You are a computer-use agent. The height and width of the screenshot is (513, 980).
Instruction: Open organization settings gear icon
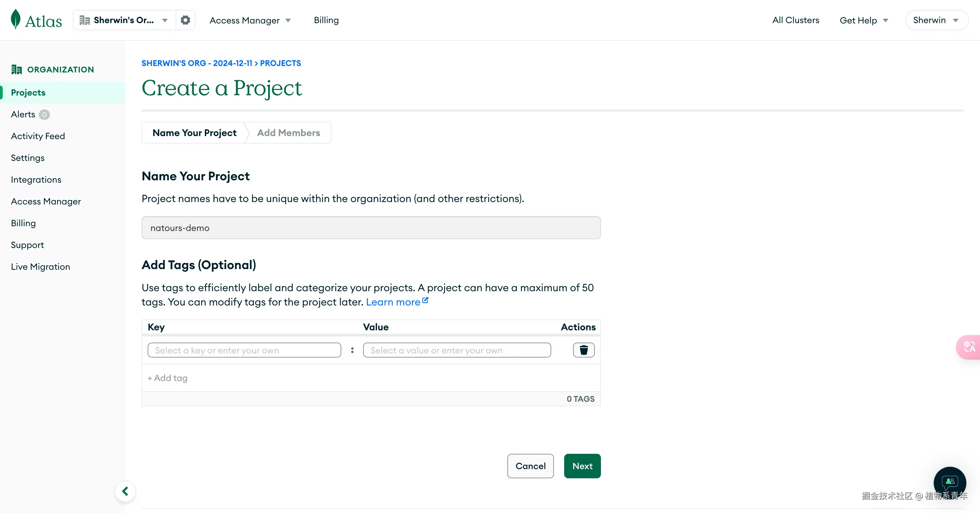pyautogui.click(x=185, y=20)
